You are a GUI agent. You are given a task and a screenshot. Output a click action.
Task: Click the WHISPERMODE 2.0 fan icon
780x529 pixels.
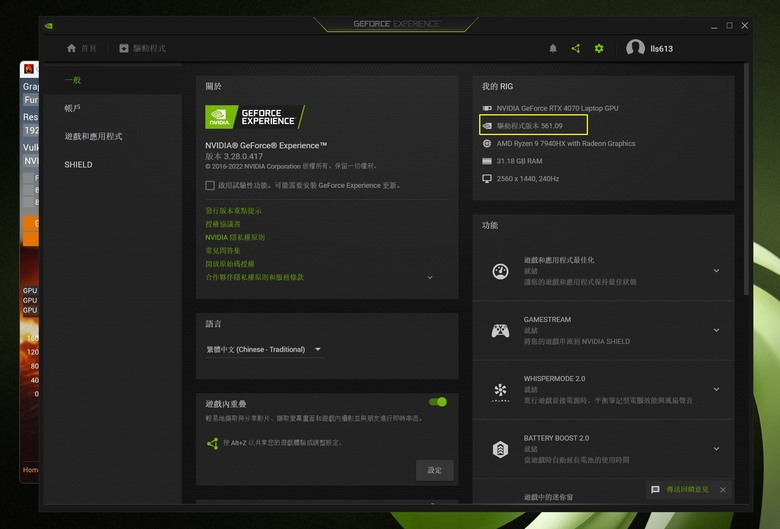(500, 391)
